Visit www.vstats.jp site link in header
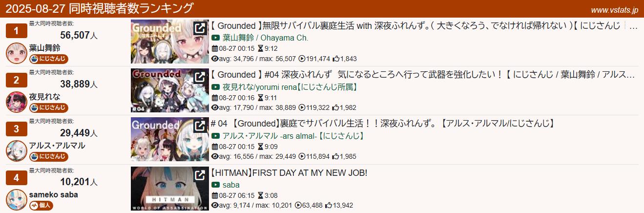 coord(614,9)
